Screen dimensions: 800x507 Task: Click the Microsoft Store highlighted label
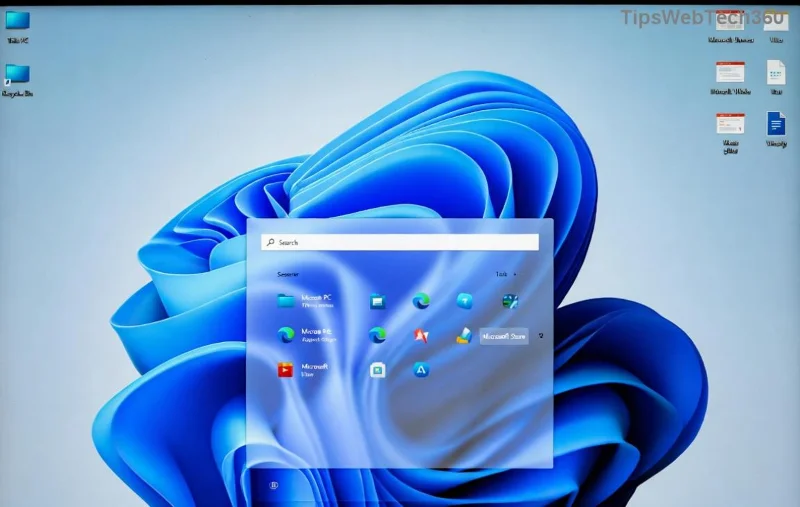point(504,337)
